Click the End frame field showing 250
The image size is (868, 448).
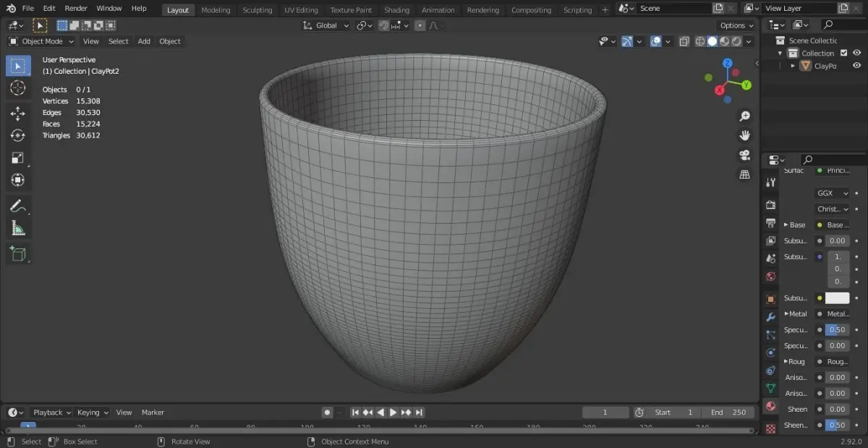click(x=728, y=413)
